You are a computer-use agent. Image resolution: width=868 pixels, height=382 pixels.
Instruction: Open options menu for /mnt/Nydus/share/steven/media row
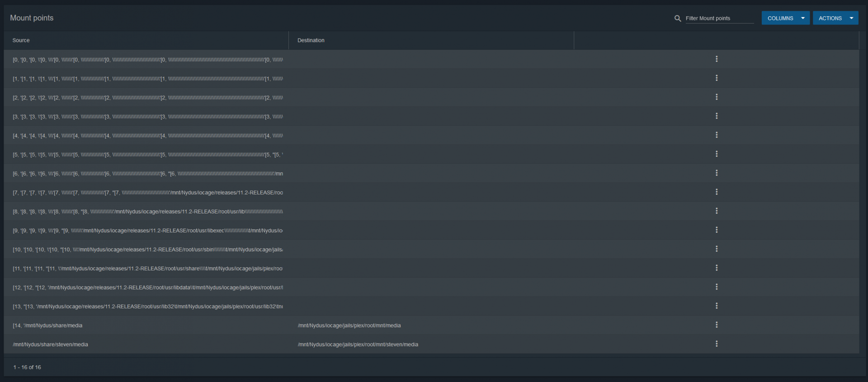717,344
